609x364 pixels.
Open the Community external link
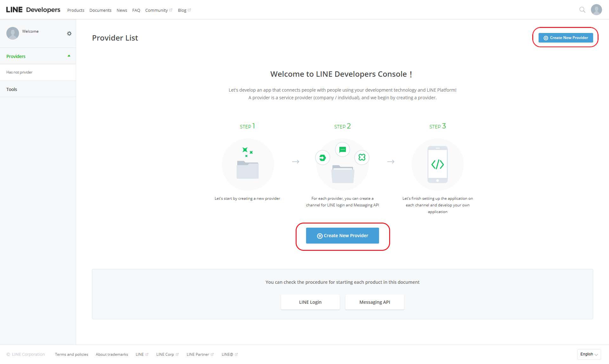159,10
